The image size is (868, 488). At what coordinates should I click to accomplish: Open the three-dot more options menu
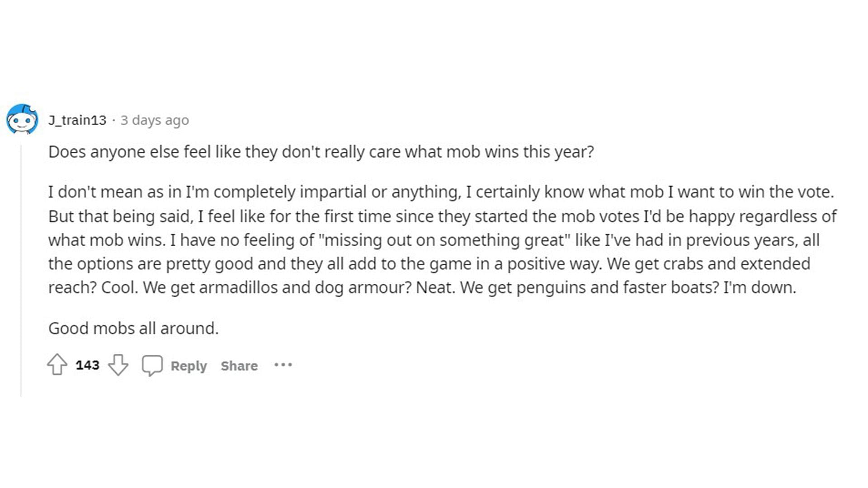pos(283,365)
